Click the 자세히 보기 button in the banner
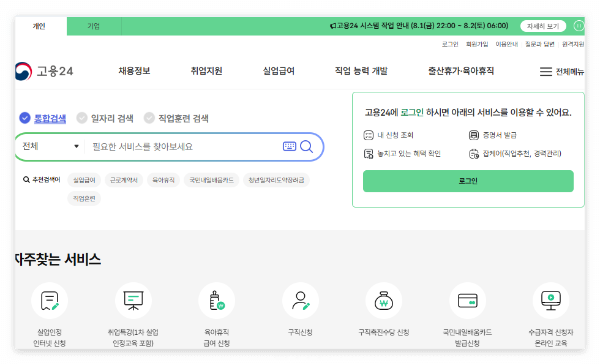The height and width of the screenshot is (364, 600). 543,26
